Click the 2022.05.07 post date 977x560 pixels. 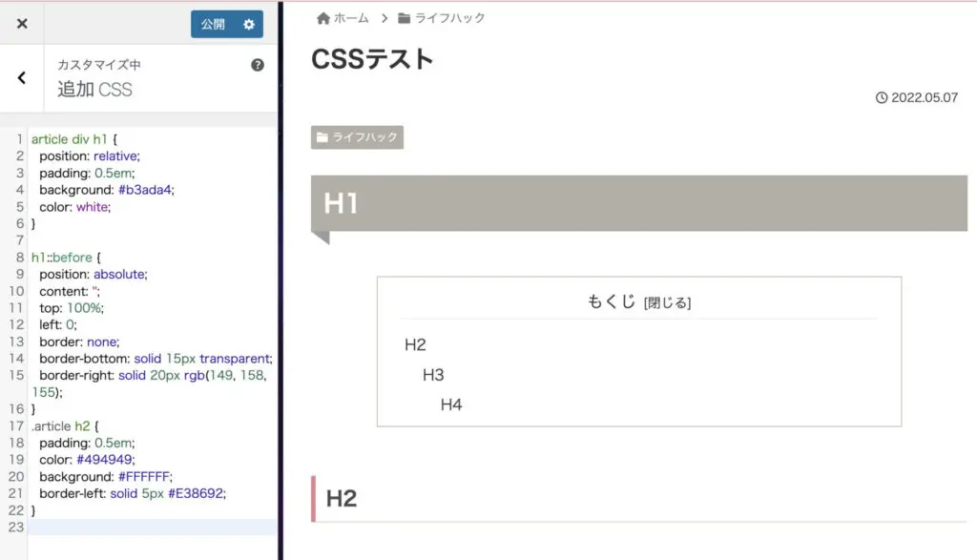pyautogui.click(x=925, y=98)
